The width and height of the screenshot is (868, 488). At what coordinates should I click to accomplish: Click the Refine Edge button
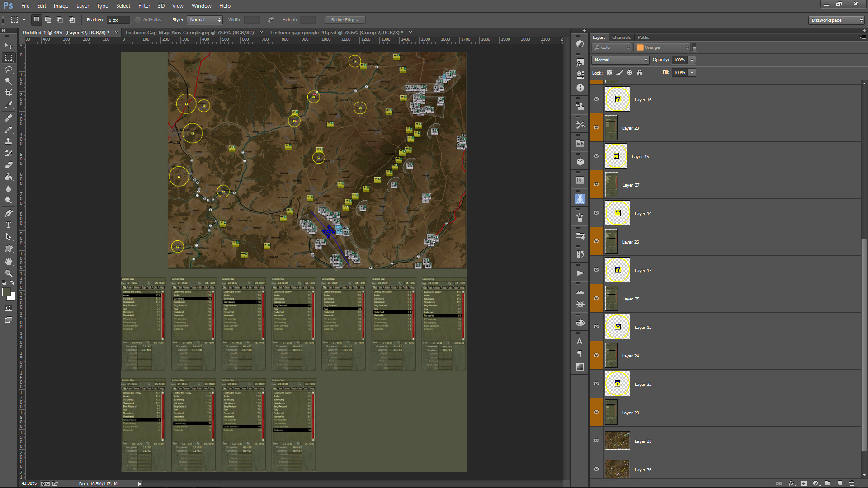[x=345, y=20]
